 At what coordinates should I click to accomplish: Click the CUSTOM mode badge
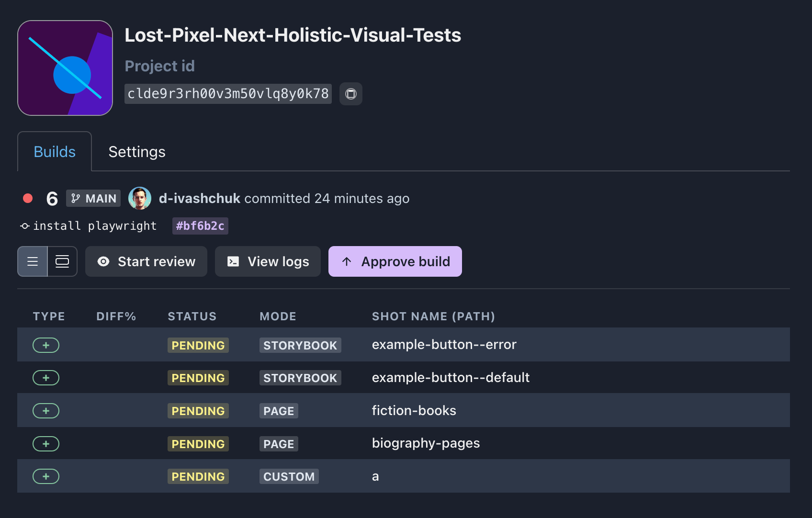289,476
